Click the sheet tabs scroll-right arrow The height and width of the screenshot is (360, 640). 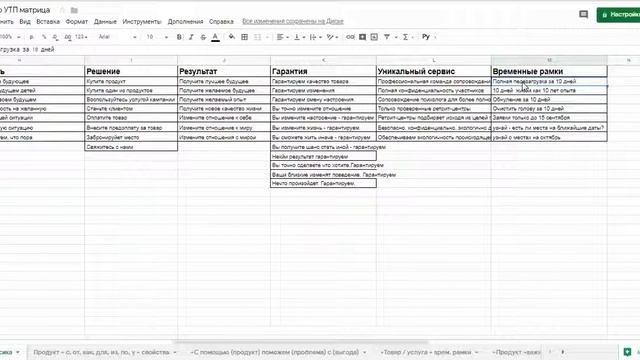[x=563, y=352]
